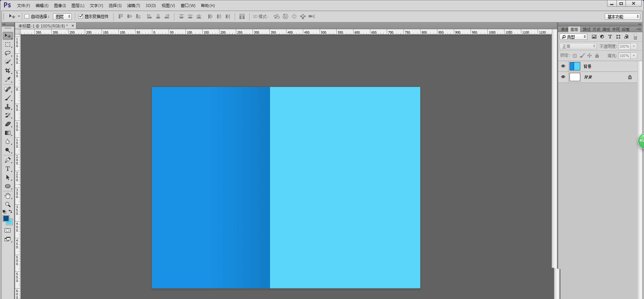The height and width of the screenshot is (299, 644).
Task: Select the Eraser tool
Action: (x=8, y=124)
